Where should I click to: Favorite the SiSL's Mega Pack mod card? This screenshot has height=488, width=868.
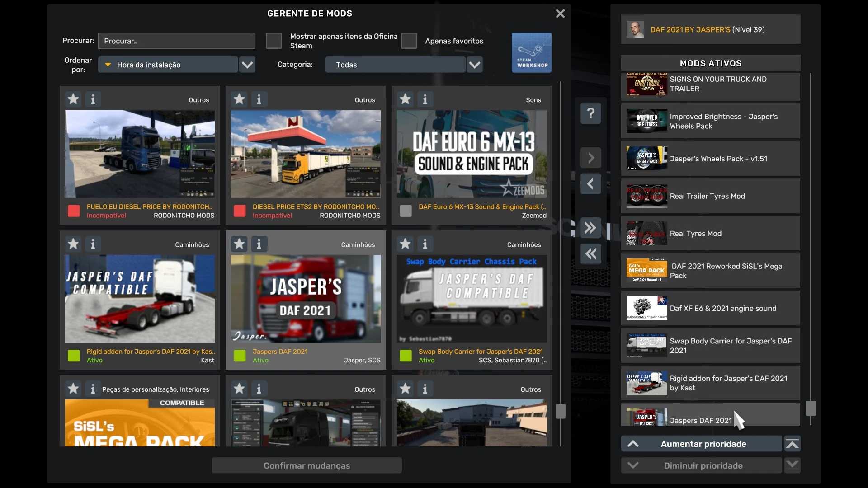[73, 389]
